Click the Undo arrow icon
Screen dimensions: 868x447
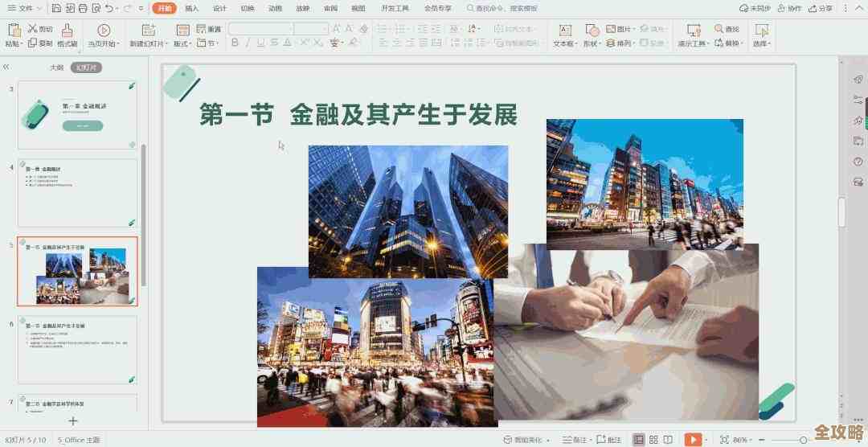click(x=109, y=8)
